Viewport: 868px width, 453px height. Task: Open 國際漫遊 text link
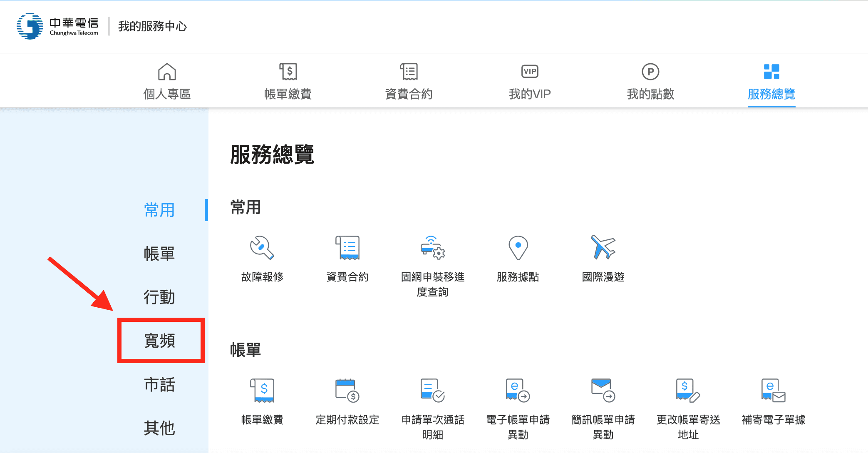pos(603,277)
